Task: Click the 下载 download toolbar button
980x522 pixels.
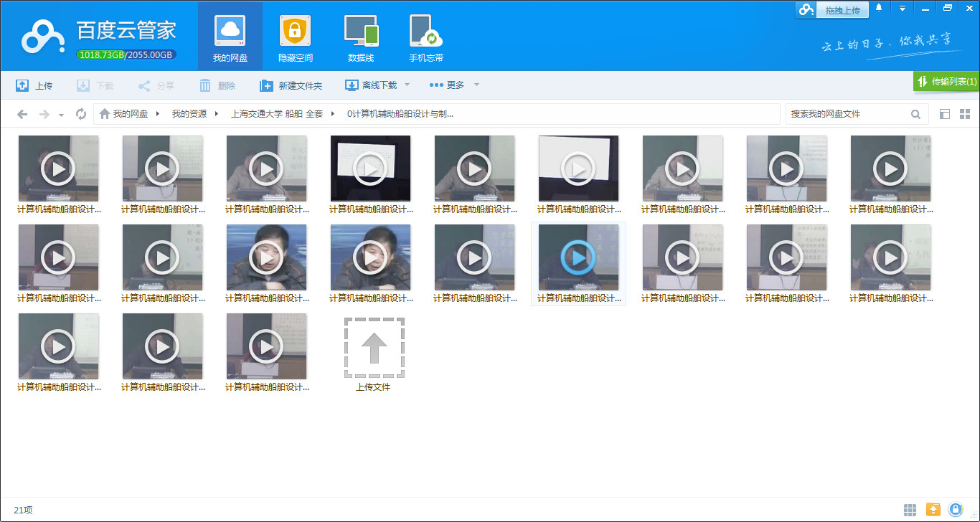Action: (x=95, y=85)
